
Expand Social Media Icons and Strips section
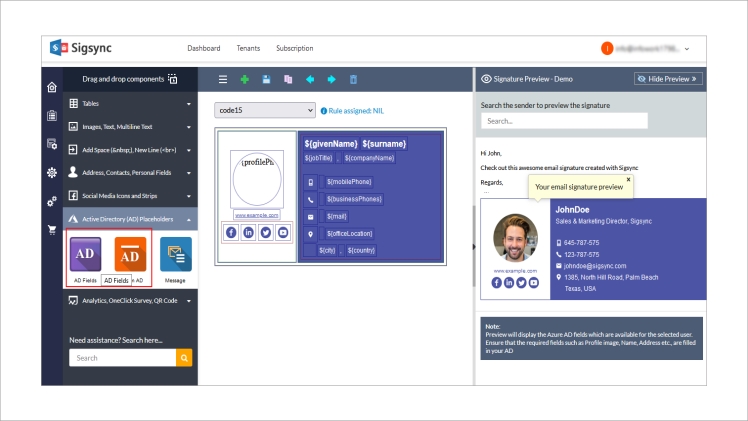pyautogui.click(x=130, y=196)
